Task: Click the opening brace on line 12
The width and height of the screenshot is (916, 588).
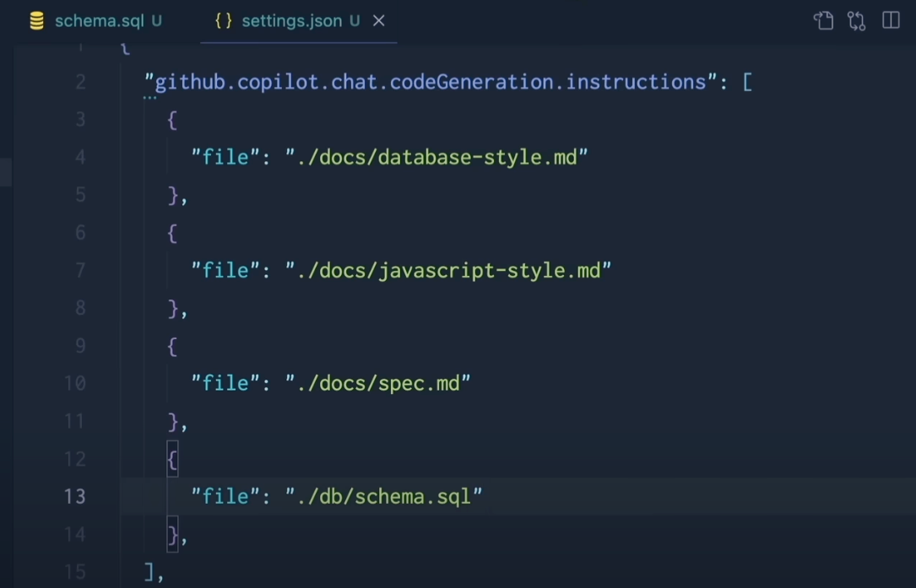Action: click(172, 460)
